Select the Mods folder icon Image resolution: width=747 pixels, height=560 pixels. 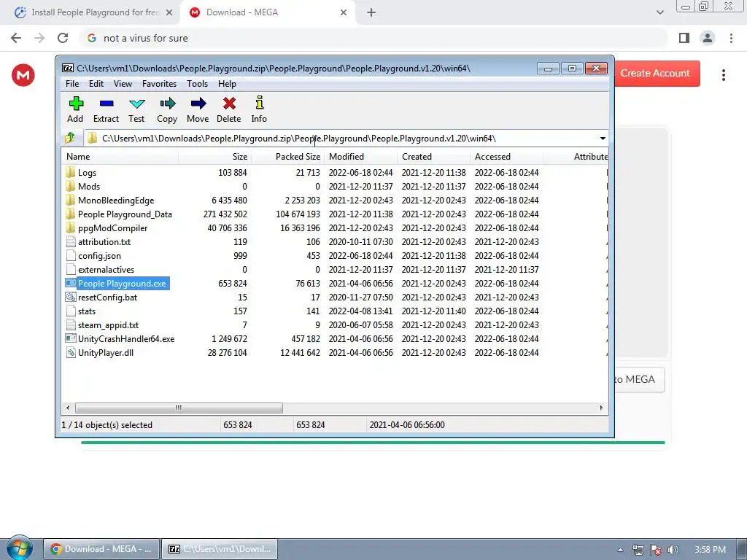coord(71,186)
